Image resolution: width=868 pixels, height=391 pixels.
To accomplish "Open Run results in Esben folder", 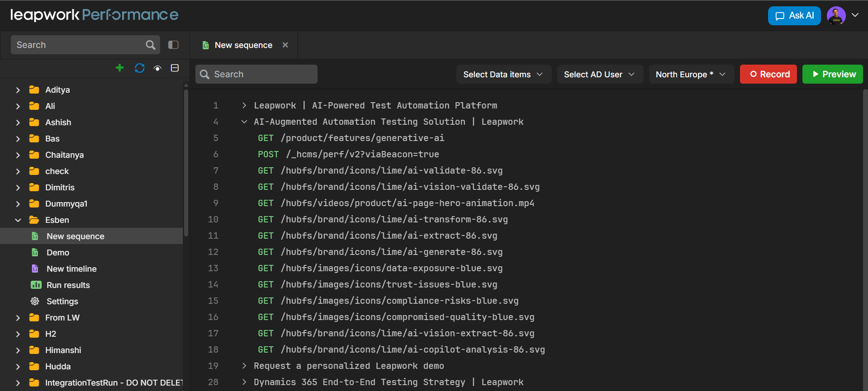I will click(x=68, y=285).
